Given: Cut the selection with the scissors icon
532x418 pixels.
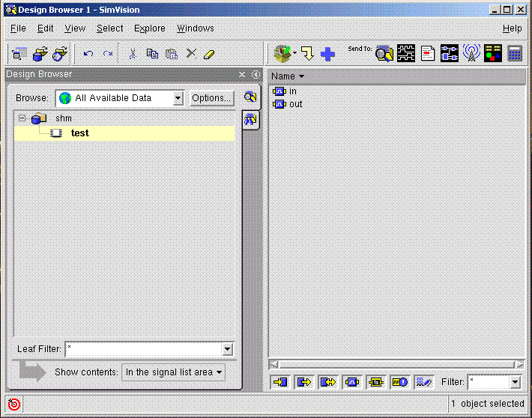Looking at the screenshot, I should point(133,54).
